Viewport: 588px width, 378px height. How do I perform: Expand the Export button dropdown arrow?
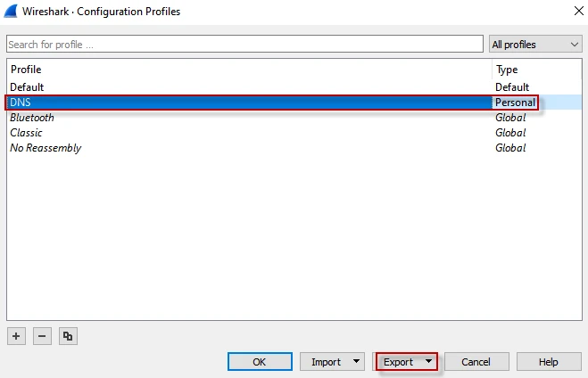tap(428, 362)
